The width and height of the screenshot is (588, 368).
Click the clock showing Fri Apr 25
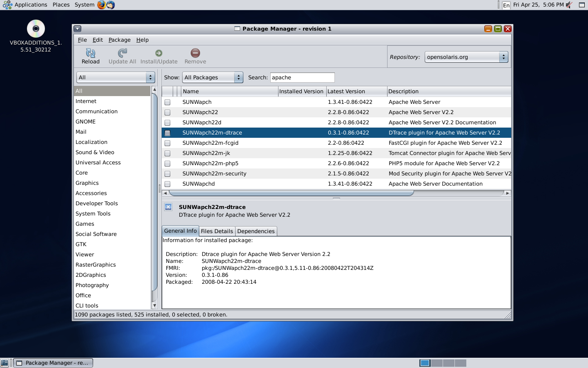(538, 5)
